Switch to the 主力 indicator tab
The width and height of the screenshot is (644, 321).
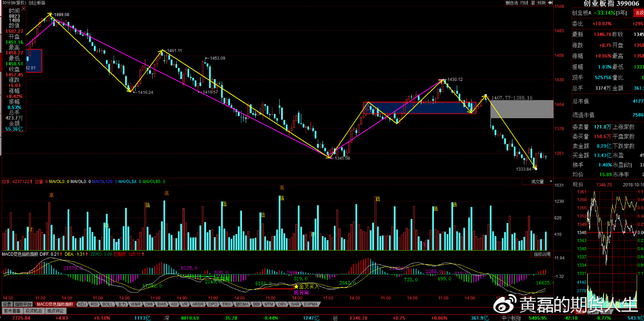point(121,304)
